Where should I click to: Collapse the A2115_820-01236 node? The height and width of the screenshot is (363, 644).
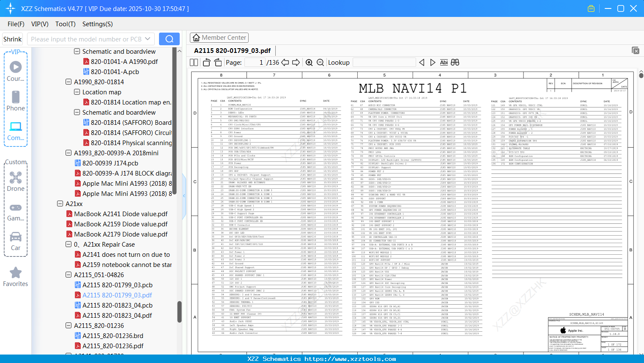[69, 326]
